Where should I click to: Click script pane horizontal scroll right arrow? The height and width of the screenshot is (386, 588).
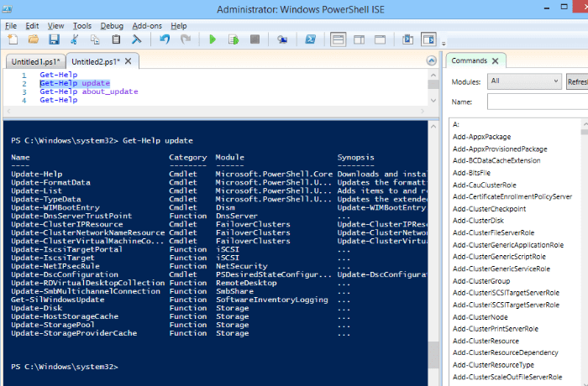[x=423, y=111]
